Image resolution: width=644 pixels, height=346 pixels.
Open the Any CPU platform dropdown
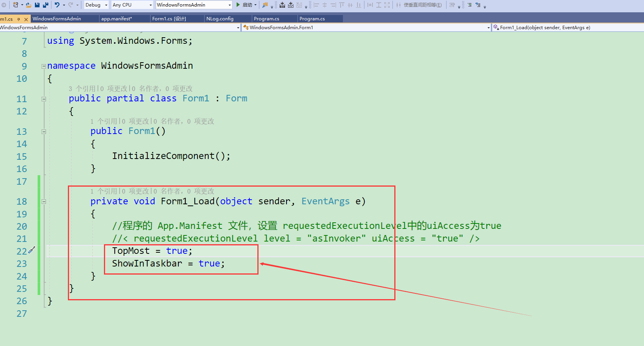click(x=132, y=5)
